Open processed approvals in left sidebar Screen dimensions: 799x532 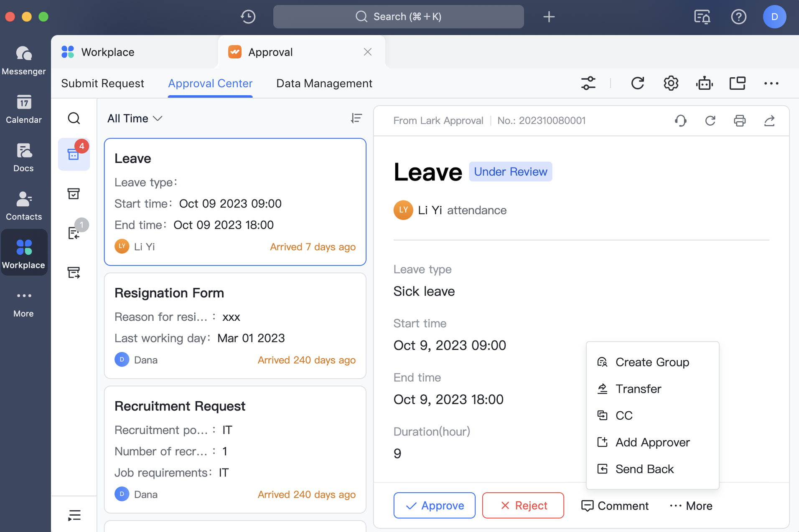(x=74, y=193)
